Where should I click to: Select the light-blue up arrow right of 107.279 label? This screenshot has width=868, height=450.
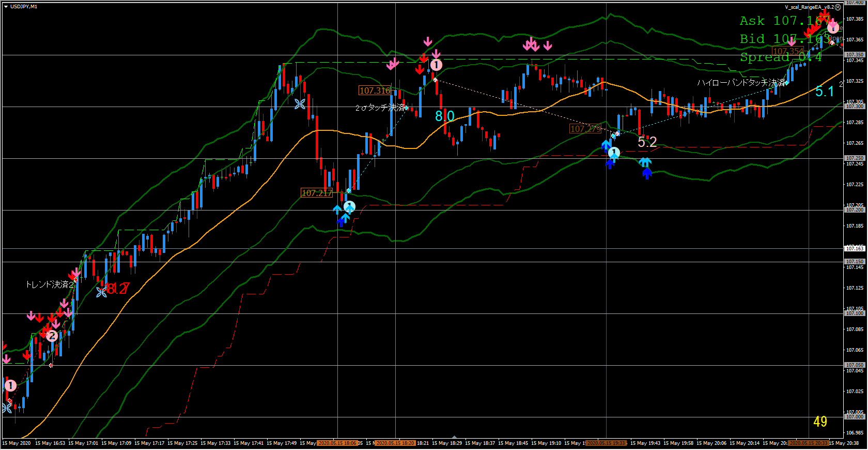click(x=606, y=144)
